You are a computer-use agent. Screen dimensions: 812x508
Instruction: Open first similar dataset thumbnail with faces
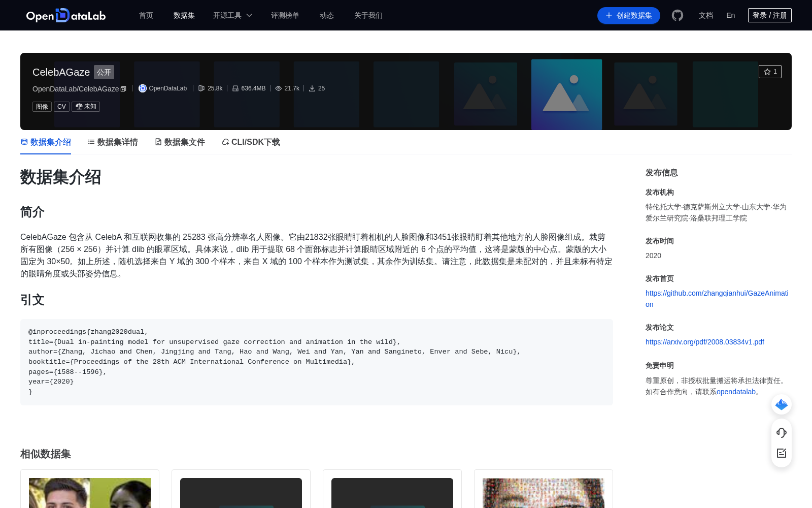(x=90, y=493)
